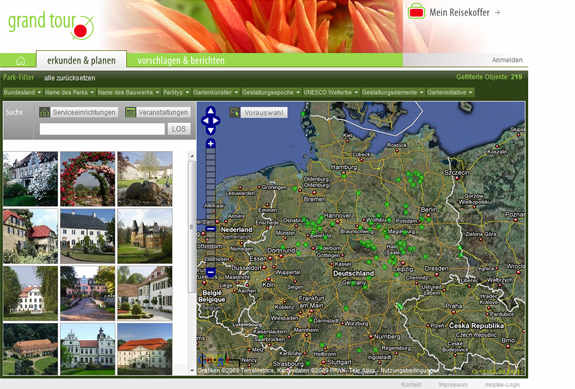The image size is (575, 389).
Task: Zoom out with the bottom minus button
Action: 210,272
